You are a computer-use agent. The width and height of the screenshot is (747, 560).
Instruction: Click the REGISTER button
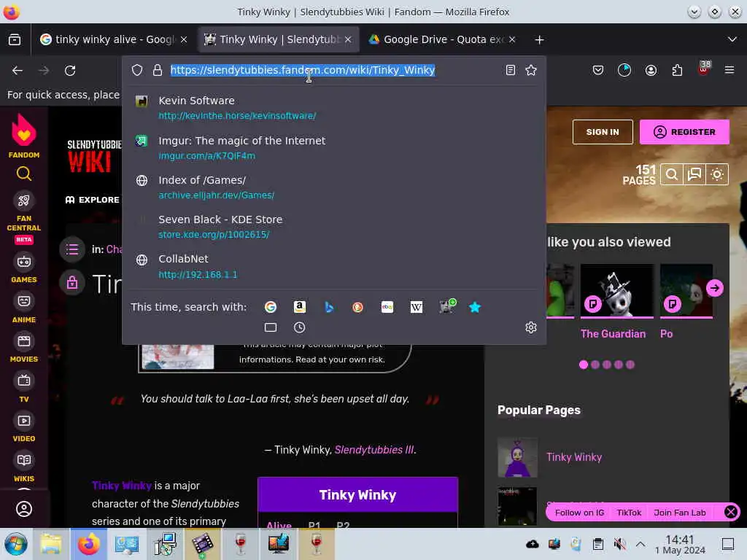pos(684,132)
